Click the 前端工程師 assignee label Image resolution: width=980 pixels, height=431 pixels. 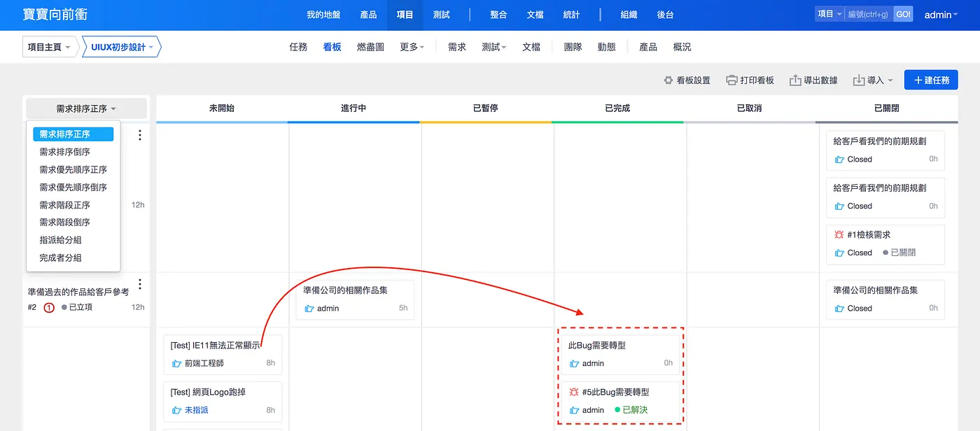(204, 363)
